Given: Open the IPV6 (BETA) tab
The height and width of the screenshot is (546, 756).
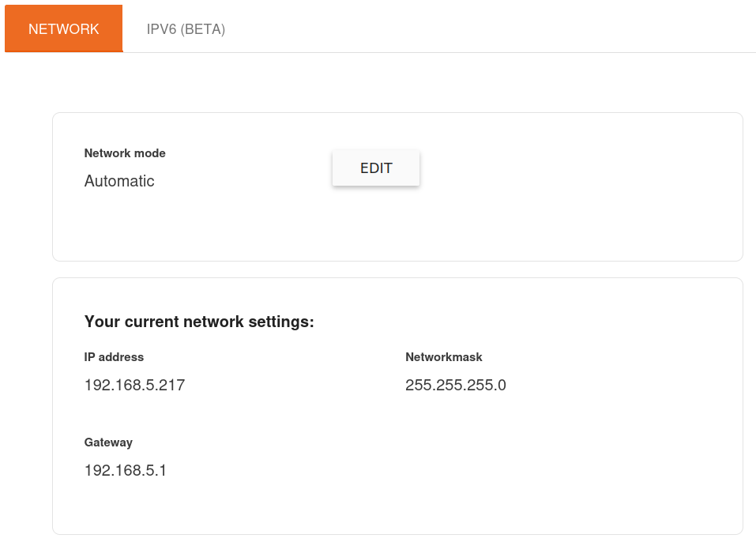Looking at the screenshot, I should pos(186,29).
